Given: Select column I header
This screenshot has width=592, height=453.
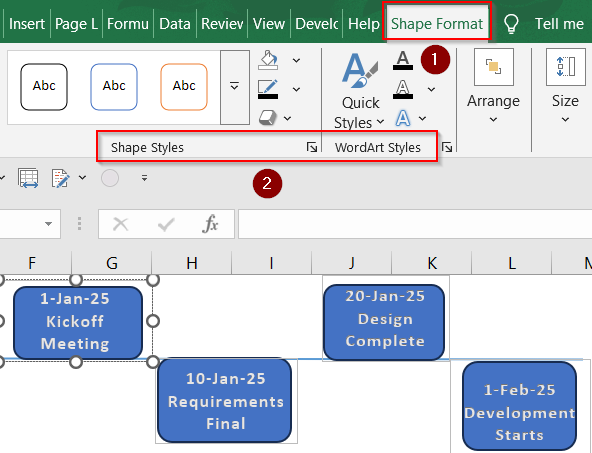Looking at the screenshot, I should point(271,263).
